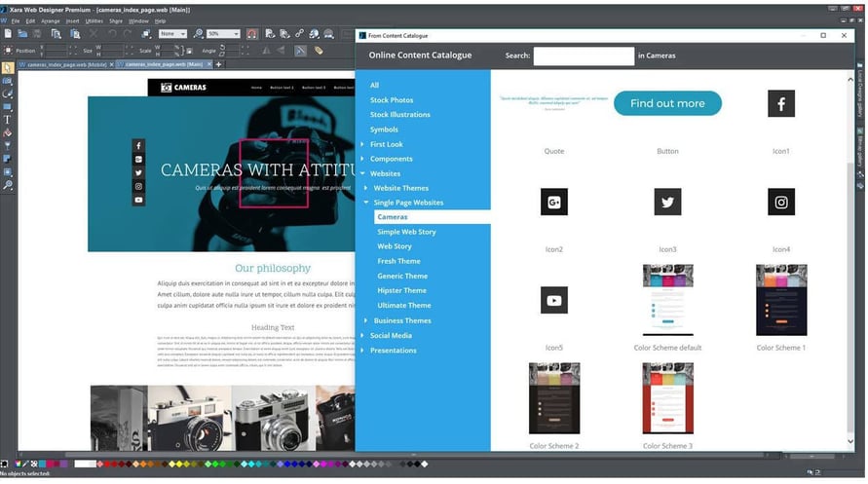Click the catalogue Search input field
868x484 pixels.
coord(584,56)
